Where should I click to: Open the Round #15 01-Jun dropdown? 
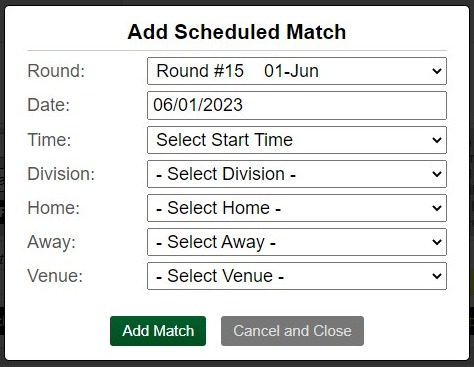(x=297, y=71)
